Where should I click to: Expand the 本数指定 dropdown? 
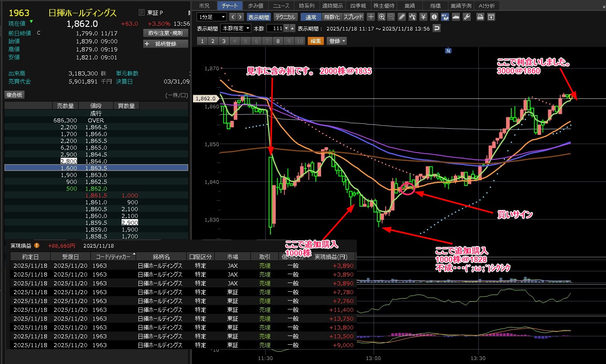click(236, 28)
